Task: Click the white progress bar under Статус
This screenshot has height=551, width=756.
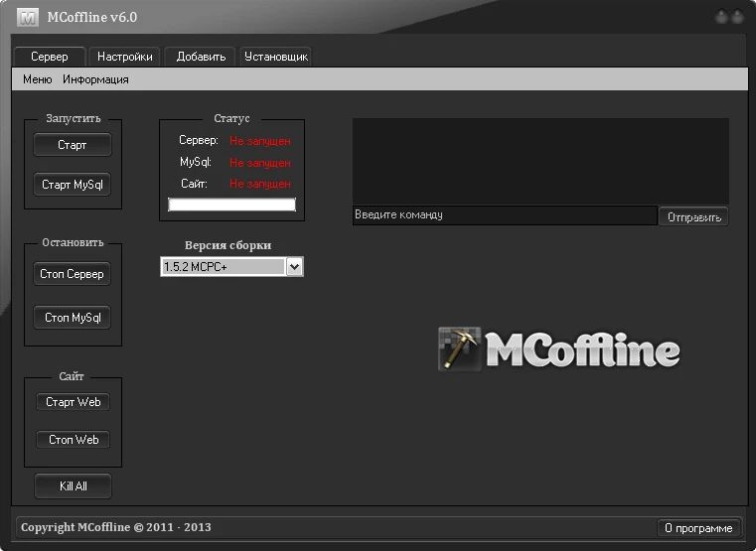Action: point(231,205)
